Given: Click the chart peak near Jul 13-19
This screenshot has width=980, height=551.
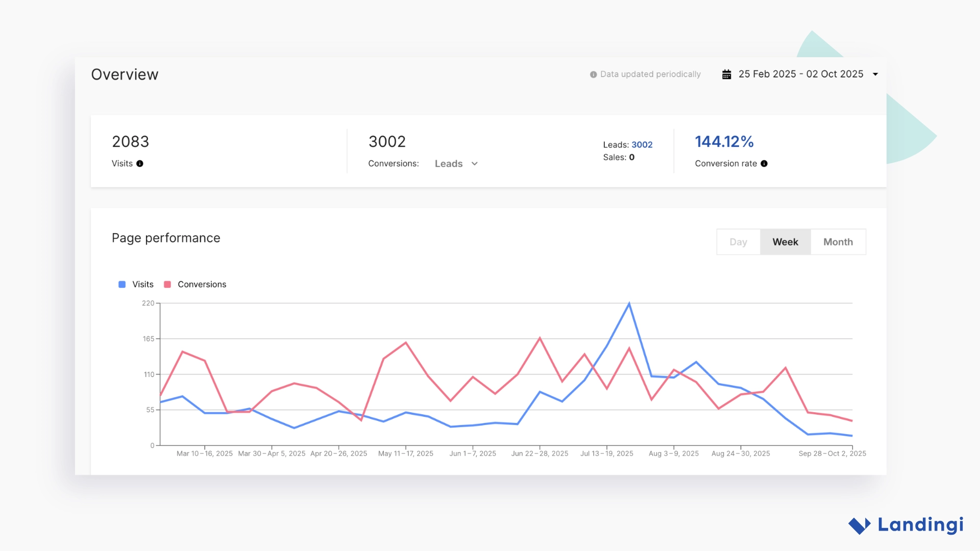Looking at the screenshot, I should coord(629,303).
